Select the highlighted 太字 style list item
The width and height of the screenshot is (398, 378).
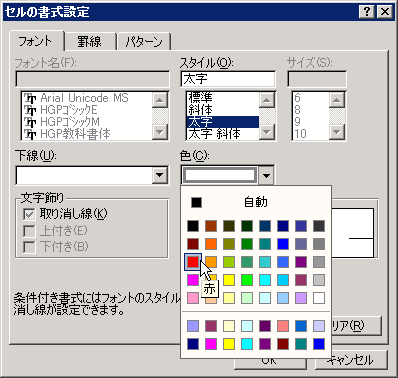pyautogui.click(x=223, y=122)
